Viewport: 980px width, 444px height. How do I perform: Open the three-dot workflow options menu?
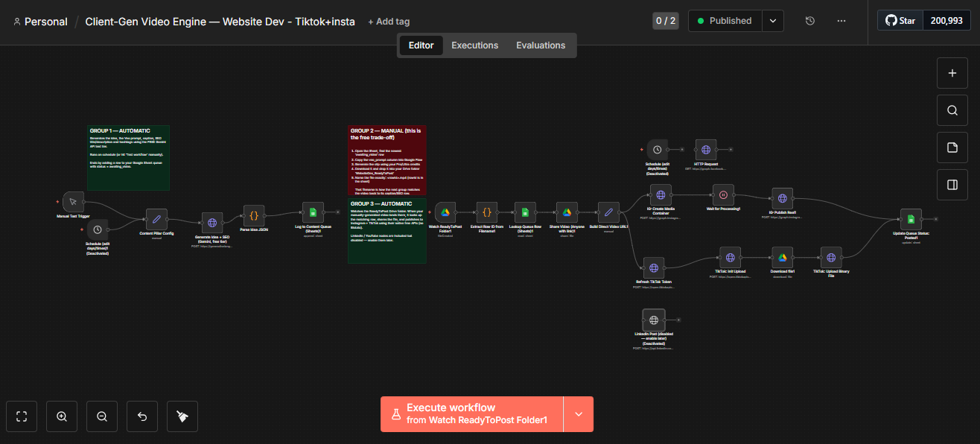(841, 21)
